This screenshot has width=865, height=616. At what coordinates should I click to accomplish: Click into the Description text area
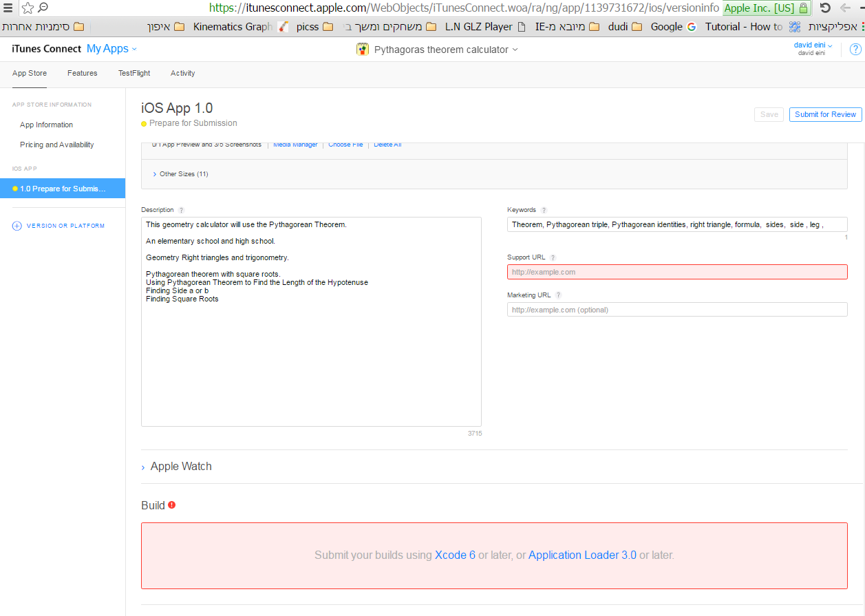(x=311, y=322)
